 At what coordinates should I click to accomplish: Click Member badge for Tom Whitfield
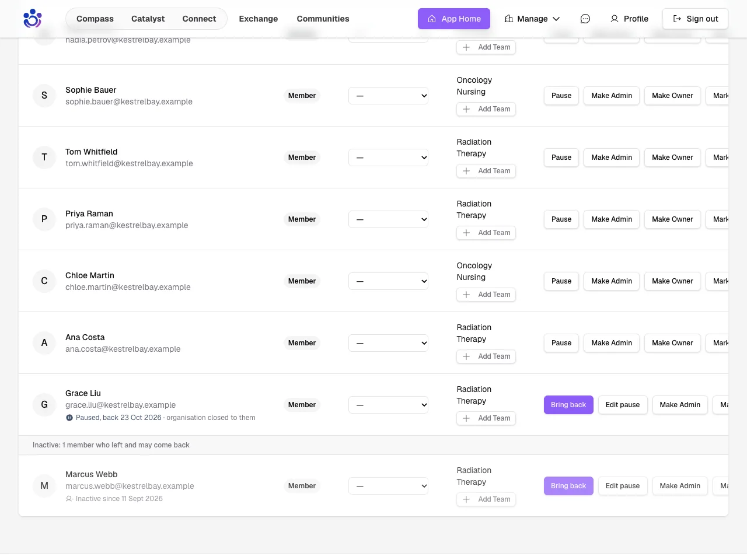pos(302,157)
